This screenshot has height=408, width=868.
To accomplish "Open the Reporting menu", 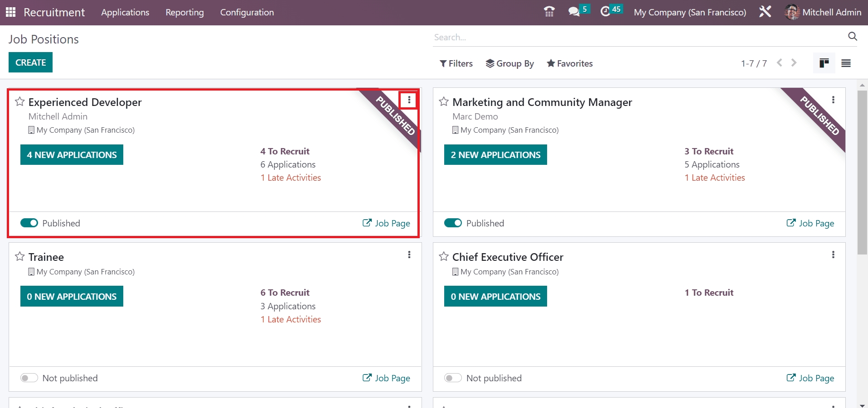I will (184, 12).
